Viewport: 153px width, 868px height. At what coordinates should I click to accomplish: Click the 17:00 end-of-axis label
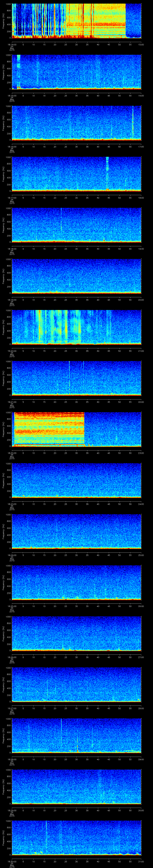point(141,147)
